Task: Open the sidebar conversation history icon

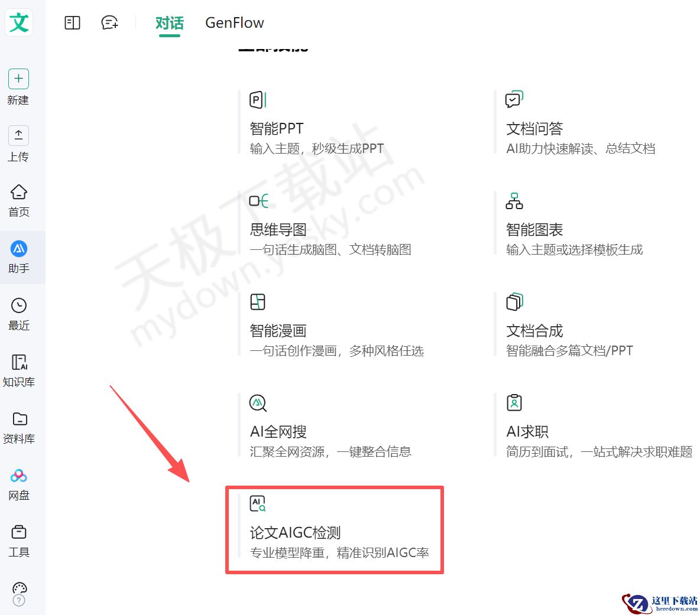Action: [x=72, y=22]
